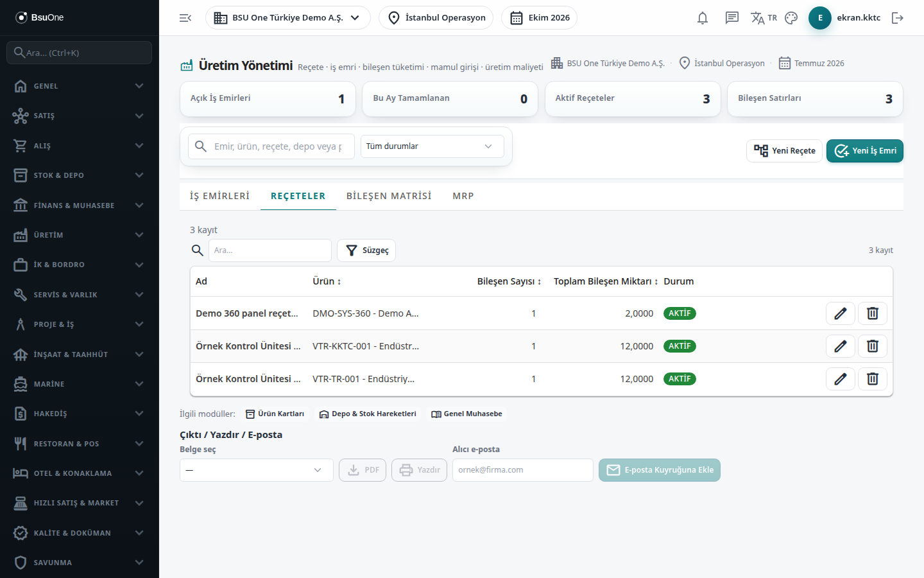Click the Yeni Reçete button

(x=784, y=151)
